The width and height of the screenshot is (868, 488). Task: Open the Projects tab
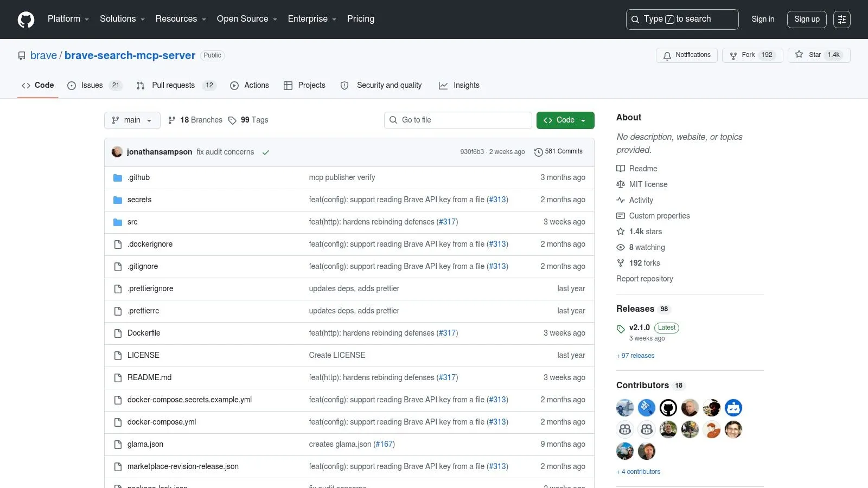pyautogui.click(x=305, y=85)
